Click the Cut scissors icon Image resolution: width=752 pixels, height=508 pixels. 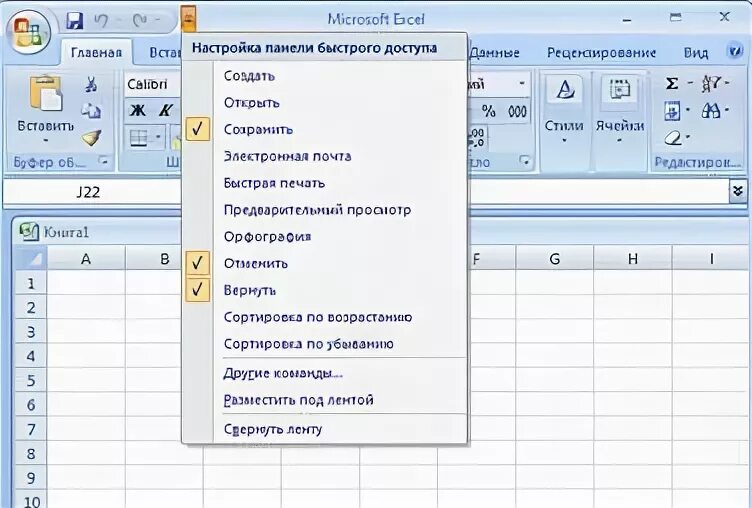coord(91,84)
